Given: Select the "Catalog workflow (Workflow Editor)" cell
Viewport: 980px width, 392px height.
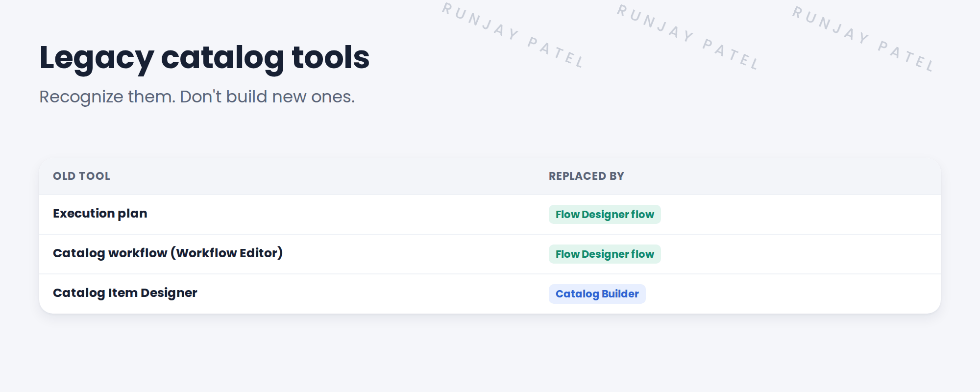Looking at the screenshot, I should [168, 253].
